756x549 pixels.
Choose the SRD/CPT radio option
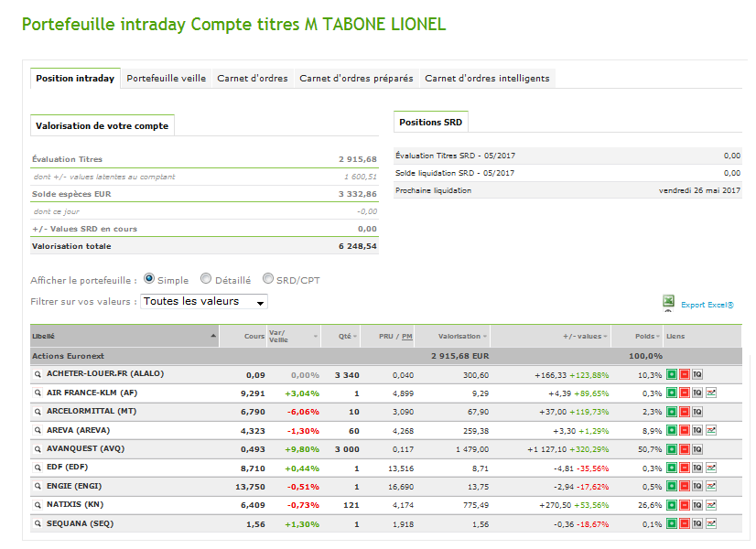[x=268, y=279]
